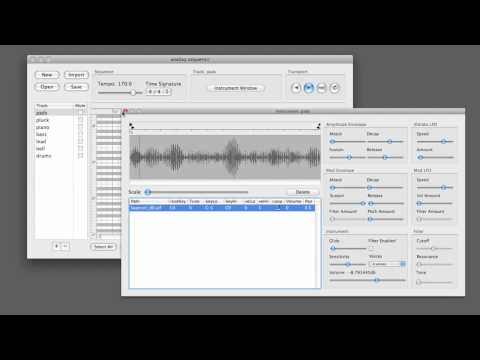Click the loop end marker above waveform
480x360 pixels.
pos(318,126)
